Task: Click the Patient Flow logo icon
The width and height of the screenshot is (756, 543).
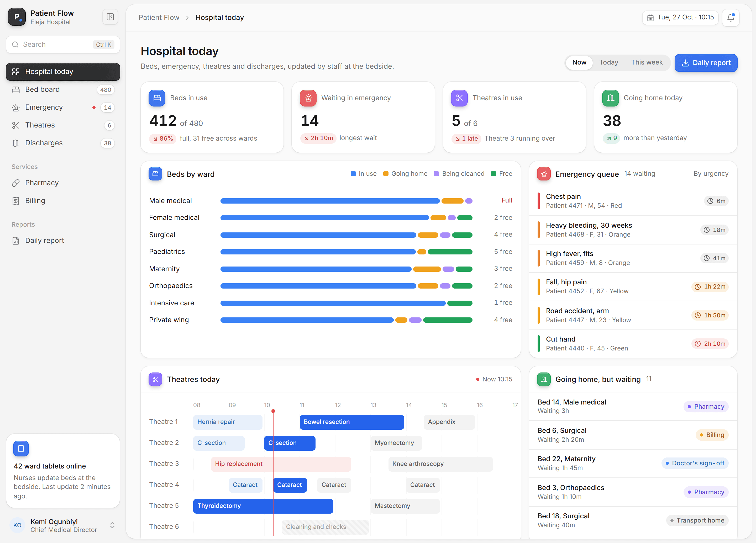Action: [17, 17]
